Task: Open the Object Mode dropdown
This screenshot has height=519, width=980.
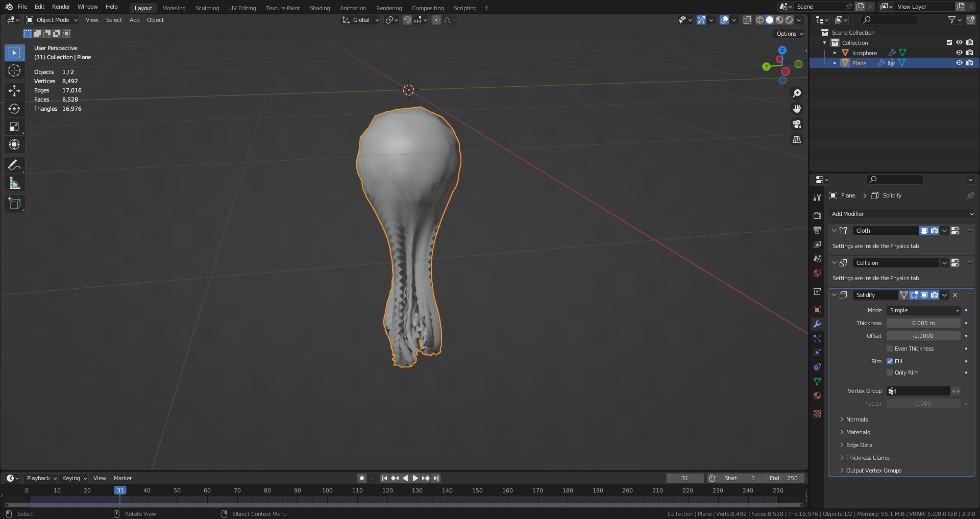Action: [52, 20]
